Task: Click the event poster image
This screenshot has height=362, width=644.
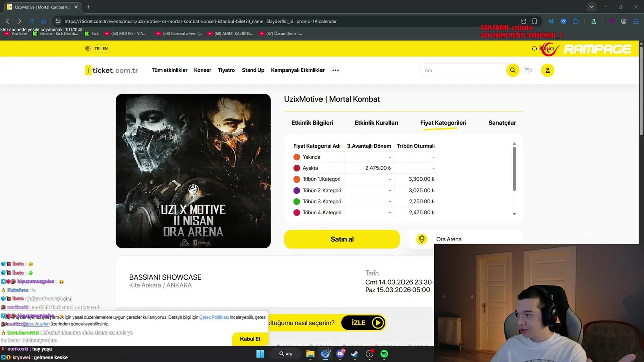Action: [193, 171]
